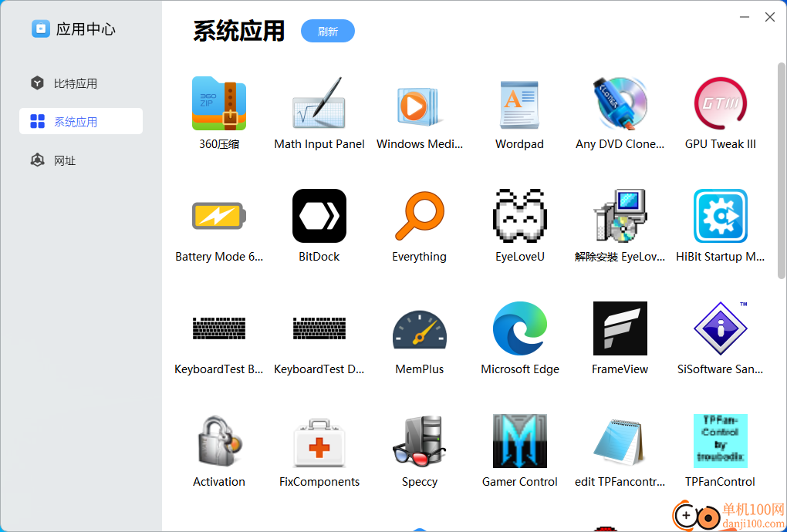Click the 'MemPlus' label text
Viewport: 787px width, 532px height.
tap(420, 369)
